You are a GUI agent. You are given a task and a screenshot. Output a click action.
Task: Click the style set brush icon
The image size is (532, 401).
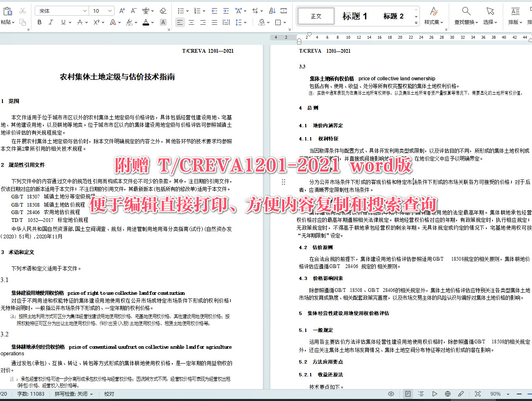(x=434, y=11)
